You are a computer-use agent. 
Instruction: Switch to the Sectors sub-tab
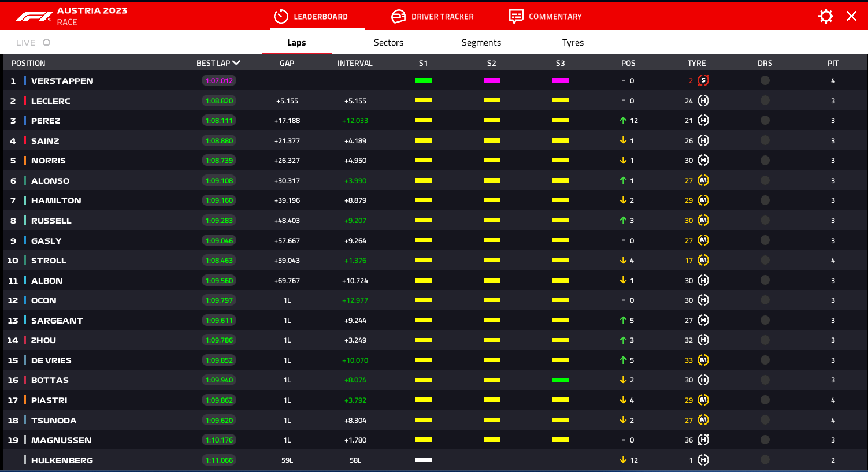(388, 43)
